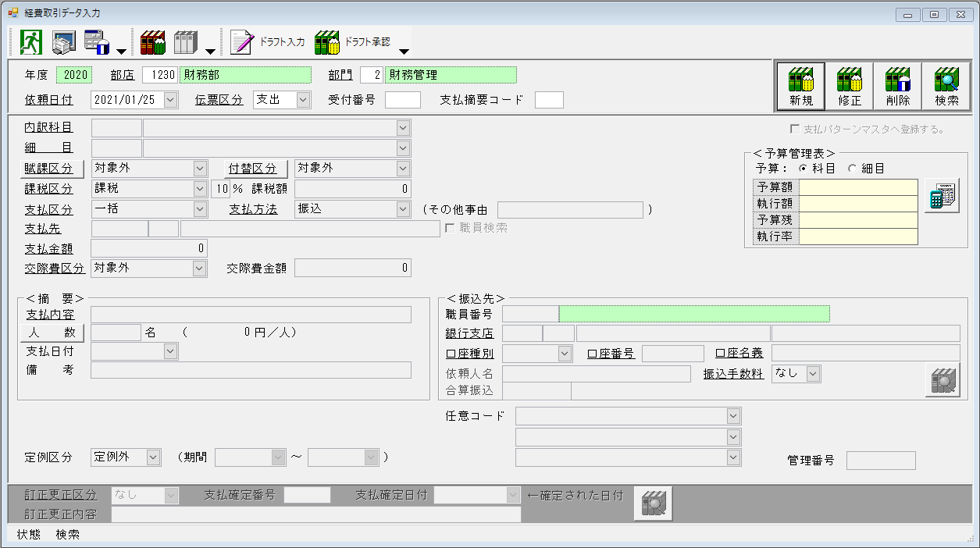Click the 賦課区分 button

[x=52, y=169]
